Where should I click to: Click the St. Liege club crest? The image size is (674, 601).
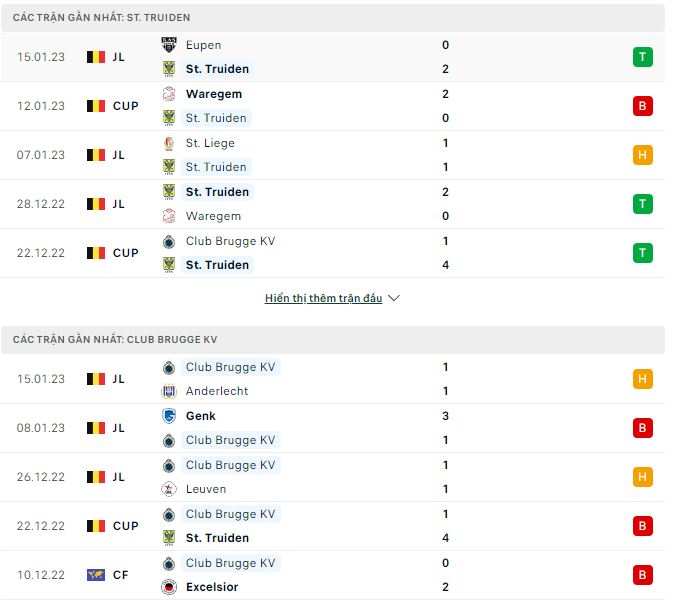(169, 143)
